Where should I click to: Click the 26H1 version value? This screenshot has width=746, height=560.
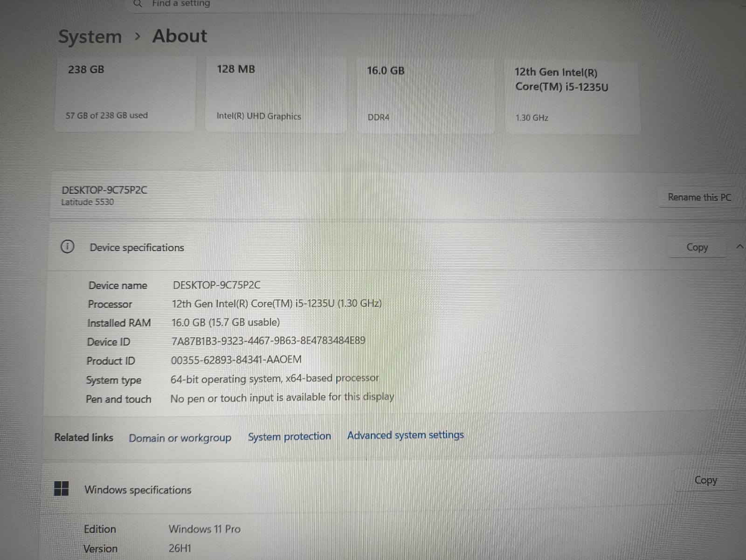tap(180, 548)
